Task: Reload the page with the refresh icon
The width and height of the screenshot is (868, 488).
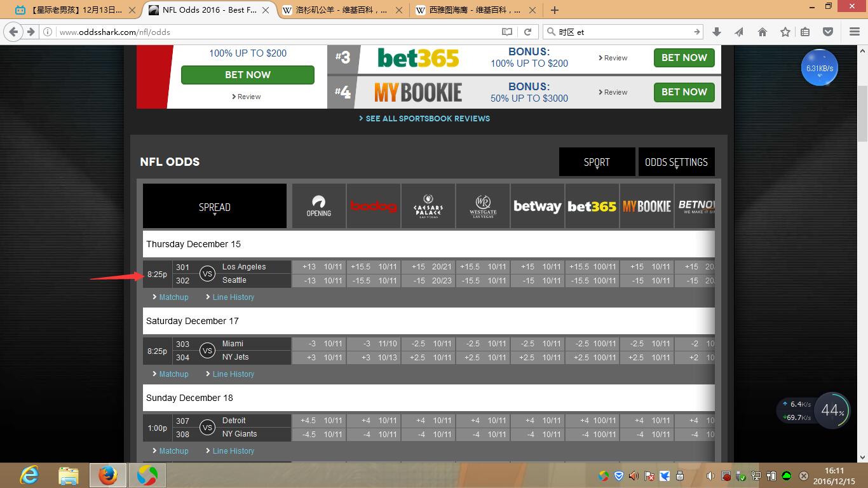Action: pyautogui.click(x=527, y=32)
